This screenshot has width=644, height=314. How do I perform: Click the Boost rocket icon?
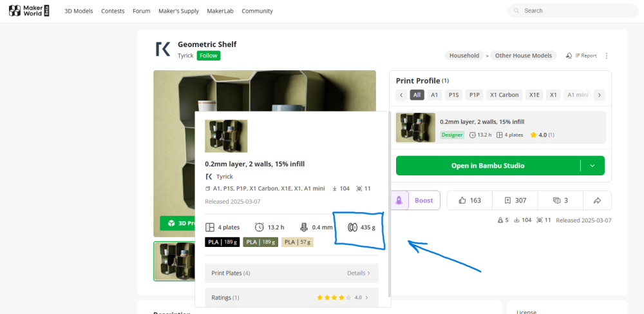pos(399,201)
